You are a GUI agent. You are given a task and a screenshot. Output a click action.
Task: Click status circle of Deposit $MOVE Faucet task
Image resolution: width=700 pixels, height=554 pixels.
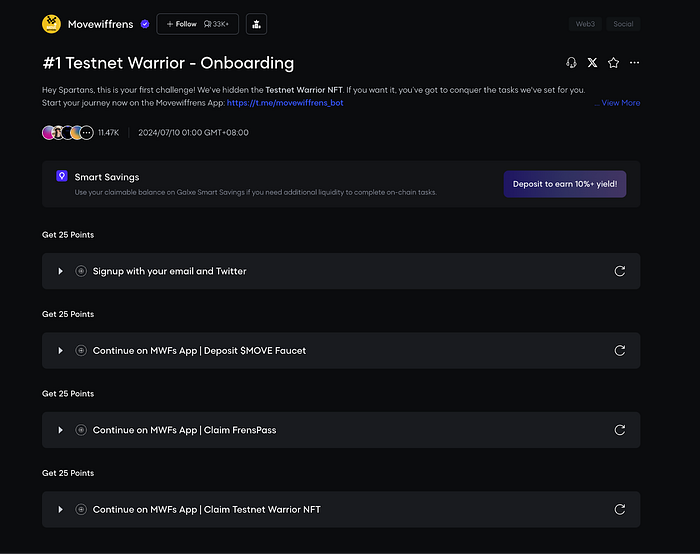(81, 350)
